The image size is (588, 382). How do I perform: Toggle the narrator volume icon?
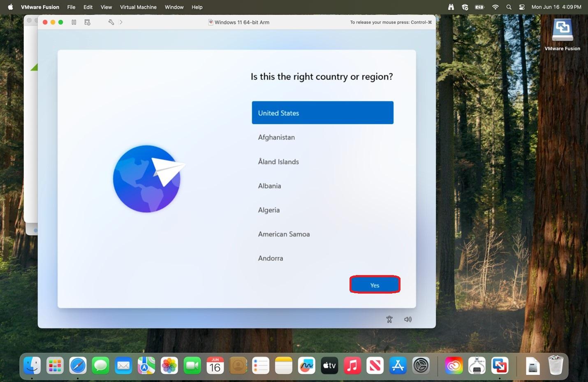[408, 319]
